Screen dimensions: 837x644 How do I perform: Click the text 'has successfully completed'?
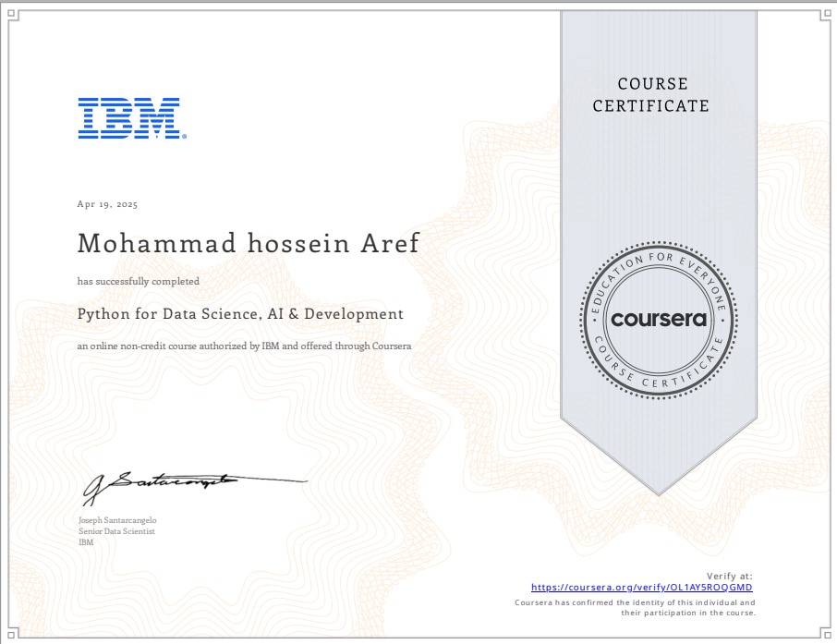(x=139, y=282)
